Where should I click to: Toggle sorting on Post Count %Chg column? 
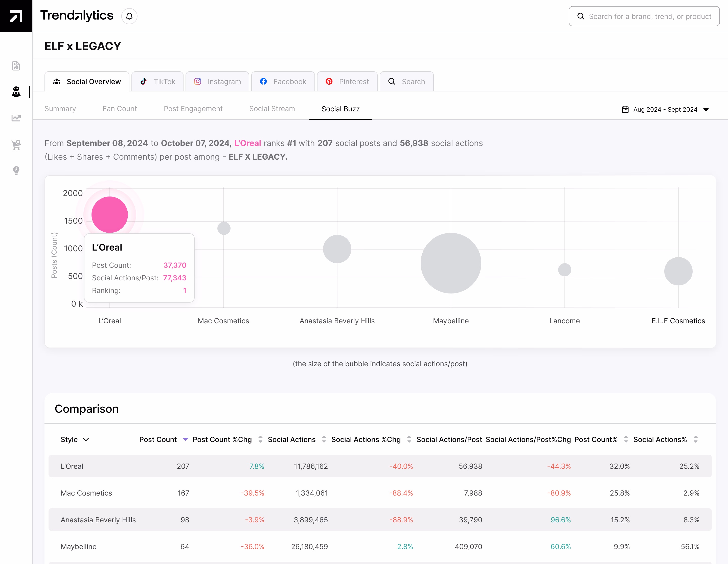pyautogui.click(x=260, y=439)
